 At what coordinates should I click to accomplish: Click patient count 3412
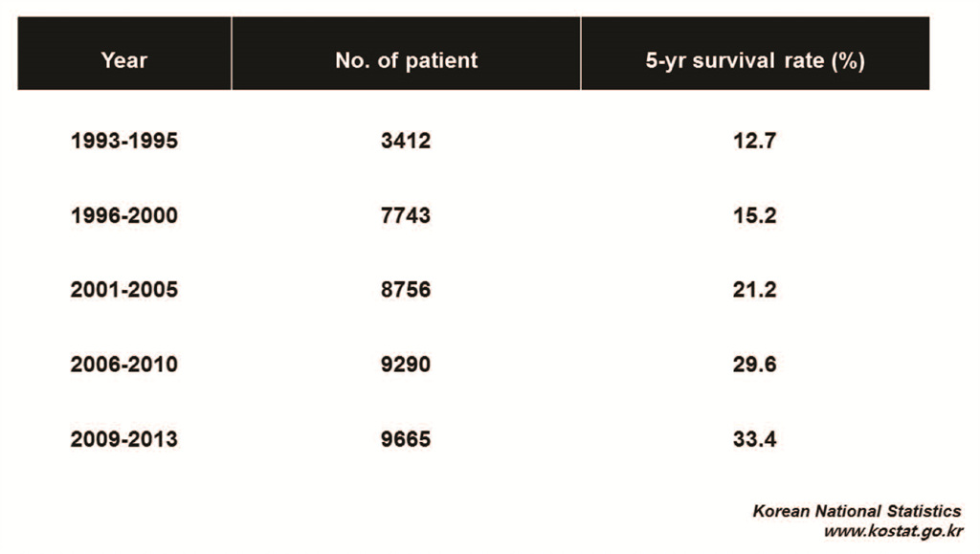coord(406,142)
